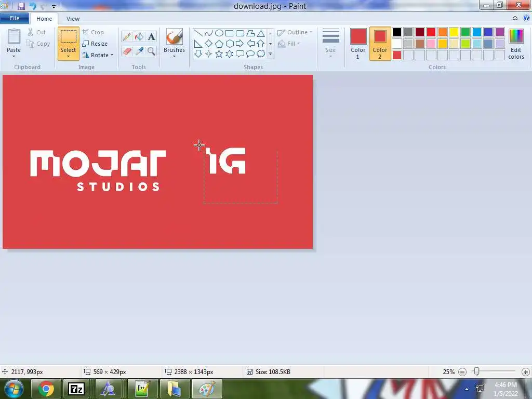Click the zoom slider handle
The width and height of the screenshot is (532, 399).
[x=477, y=372]
